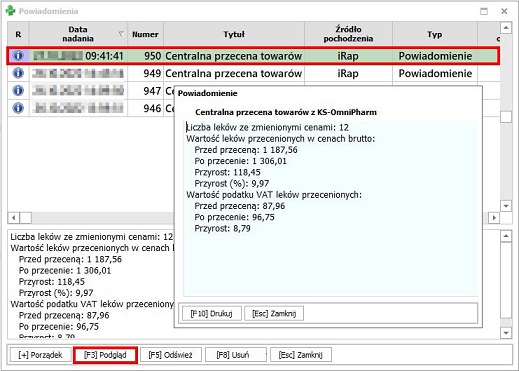The height and width of the screenshot is (371, 519).
Task: Click details pane line Po przecenie: 96,75
Action: (59, 326)
